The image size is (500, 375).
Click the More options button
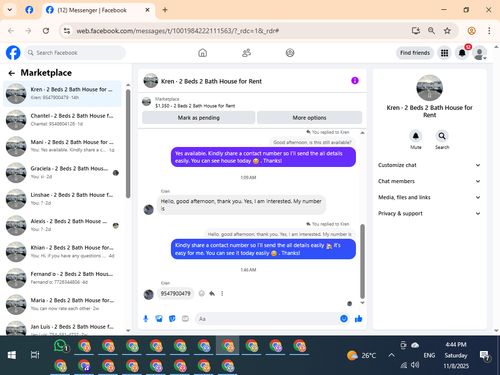pos(309,118)
